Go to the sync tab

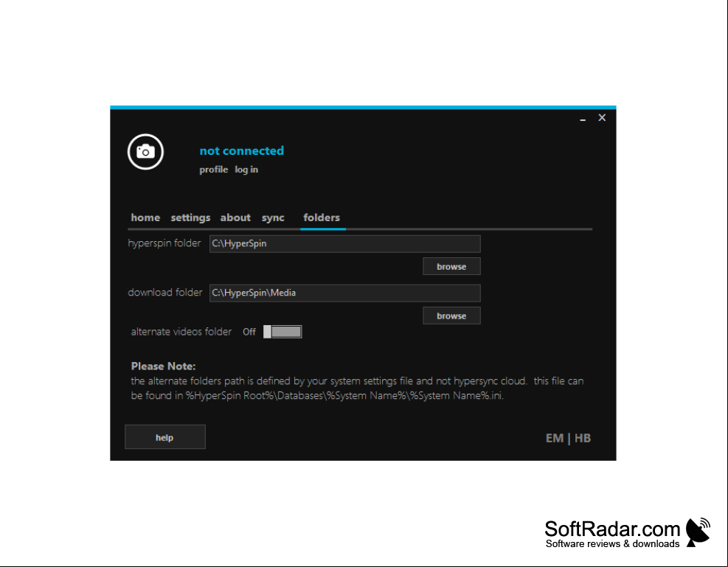tap(273, 218)
